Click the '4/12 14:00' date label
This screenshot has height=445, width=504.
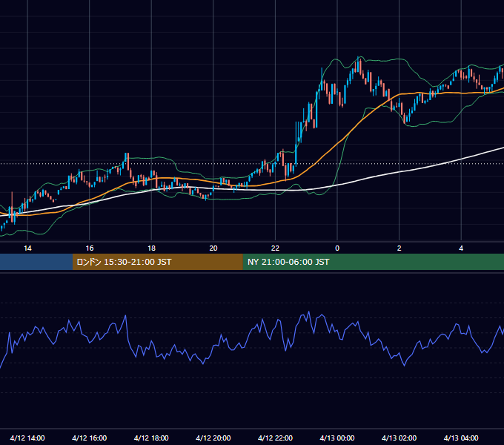point(27,438)
